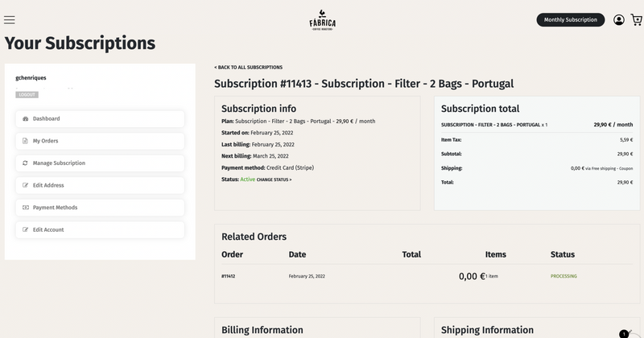Click the My Orders document icon

pyautogui.click(x=26, y=141)
